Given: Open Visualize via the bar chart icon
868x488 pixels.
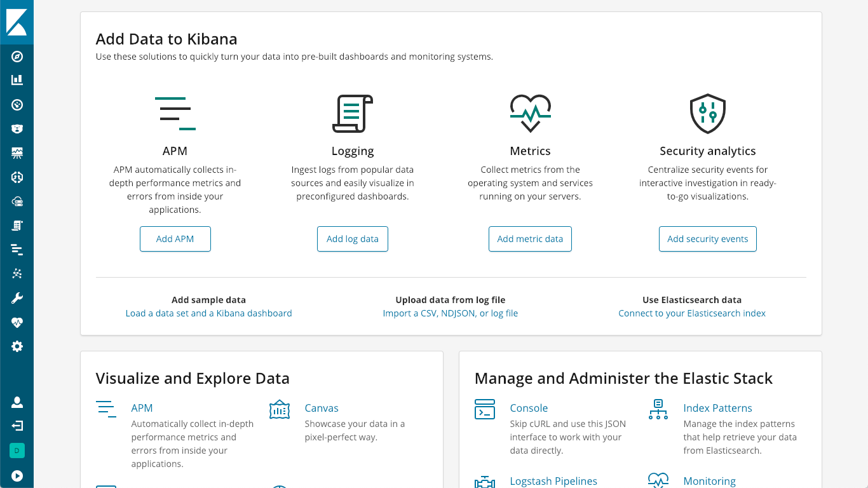Looking at the screenshot, I should pyautogui.click(x=17, y=80).
